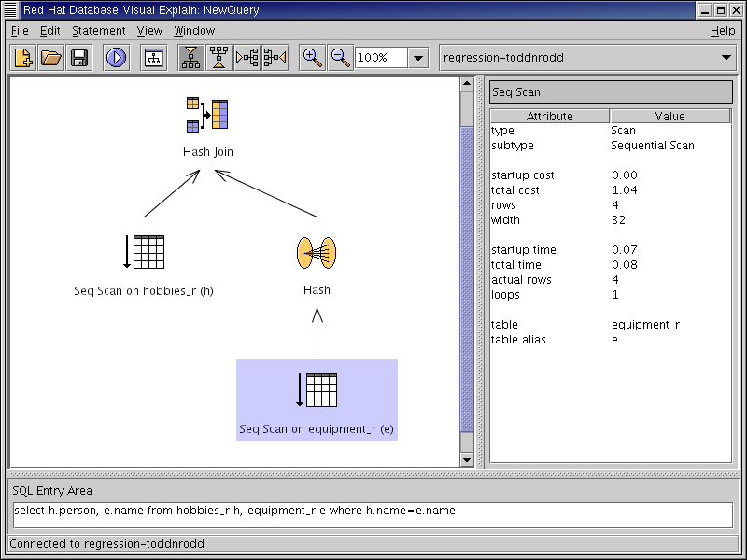Click the 'Connected to regression-toddnrodd' status text
This screenshot has height=560, width=747.
[x=107, y=544]
